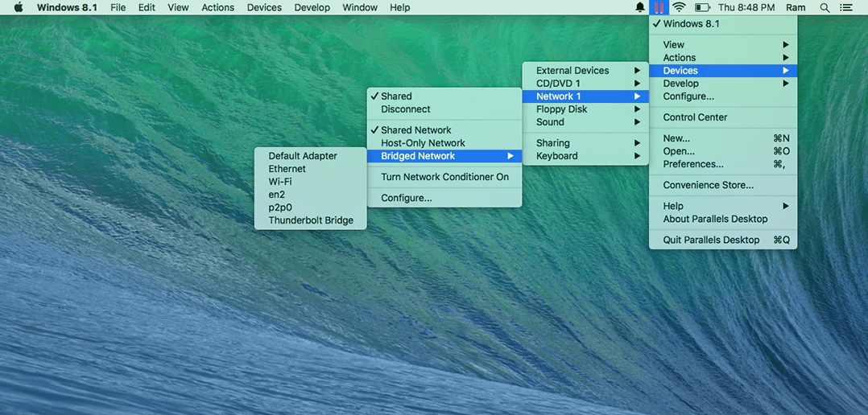Expand Develop submenu in Parallels dropdown

click(x=723, y=84)
